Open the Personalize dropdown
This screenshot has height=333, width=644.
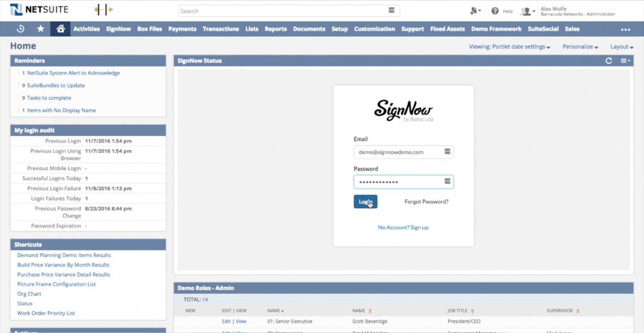pos(580,47)
